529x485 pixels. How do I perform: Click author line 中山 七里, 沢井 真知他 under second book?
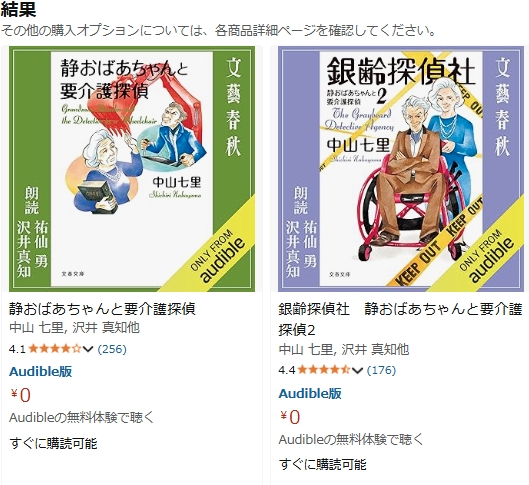pyautogui.click(x=344, y=349)
